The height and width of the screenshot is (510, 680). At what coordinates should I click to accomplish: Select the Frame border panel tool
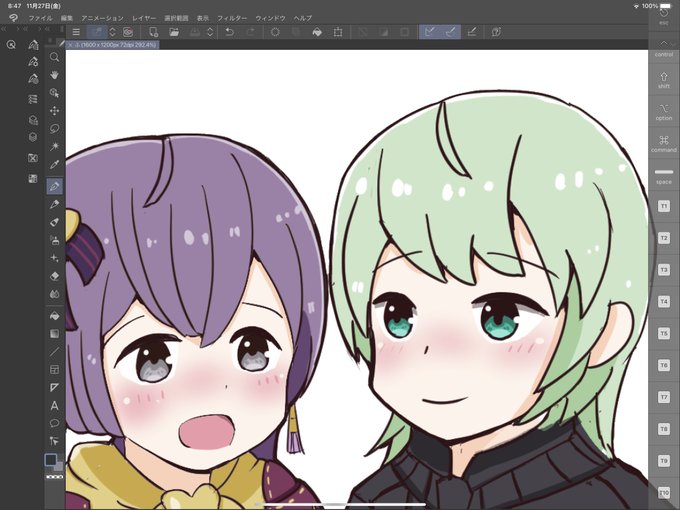(x=54, y=369)
